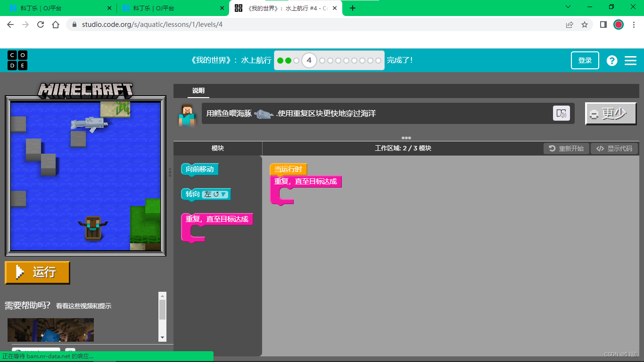Viewport: 644px width, 362px height.
Task: Click the three-dot resize handle under instructions
Action: click(406, 138)
